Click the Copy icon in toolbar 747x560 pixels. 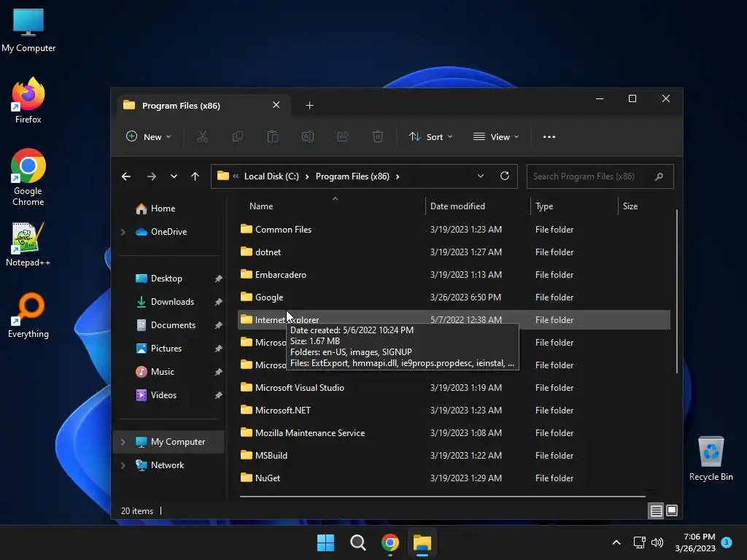[237, 136]
